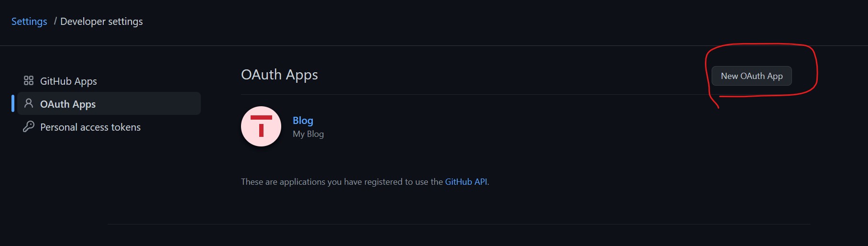
Task: Click the My Blog description text
Action: pos(308,134)
